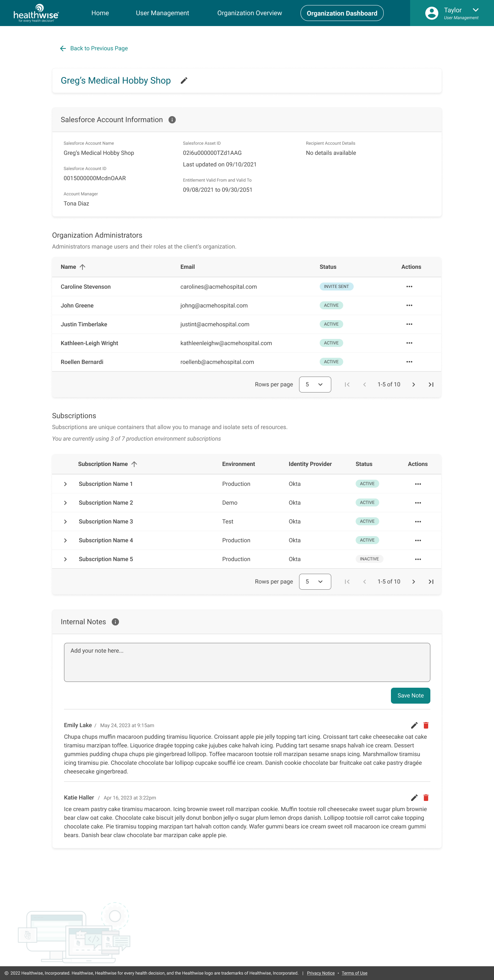Click the Healthwise logo
The height and width of the screenshot is (980, 494).
(36, 13)
